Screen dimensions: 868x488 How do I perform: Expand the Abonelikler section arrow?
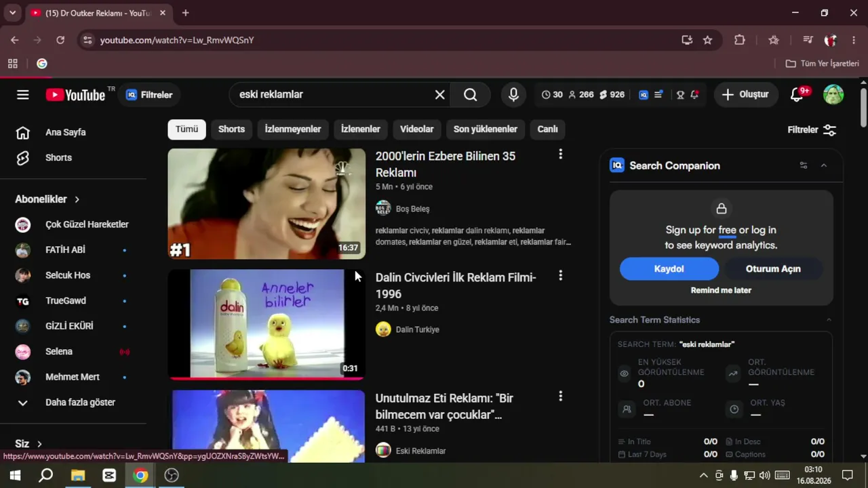pyautogui.click(x=77, y=199)
